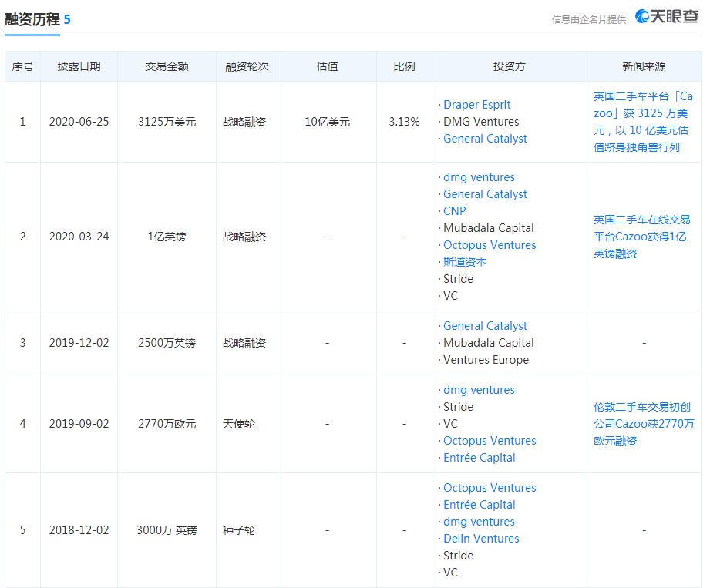
Task: Select the amount 2770万欧元
Action: click(167, 424)
